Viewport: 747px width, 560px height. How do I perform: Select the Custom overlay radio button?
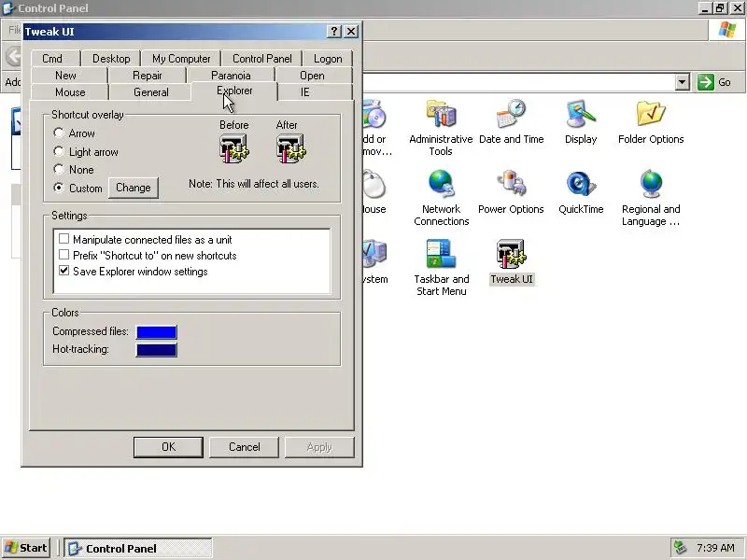[x=59, y=189]
